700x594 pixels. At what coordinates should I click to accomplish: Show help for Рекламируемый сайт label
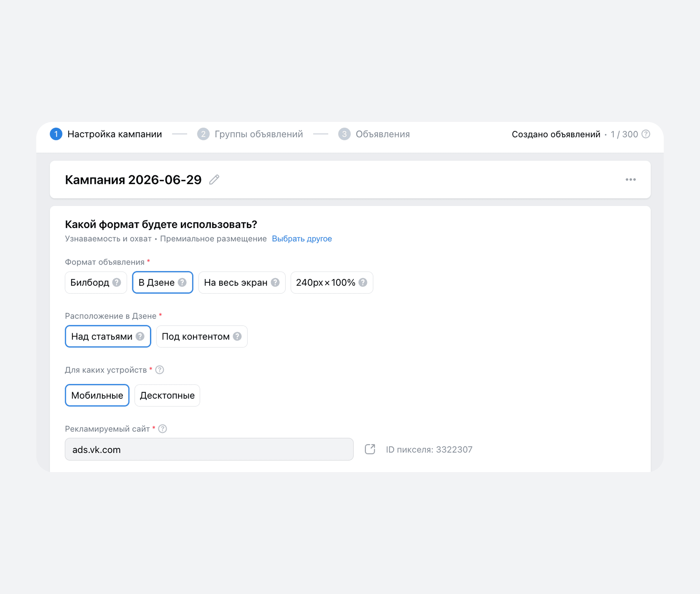click(x=162, y=429)
